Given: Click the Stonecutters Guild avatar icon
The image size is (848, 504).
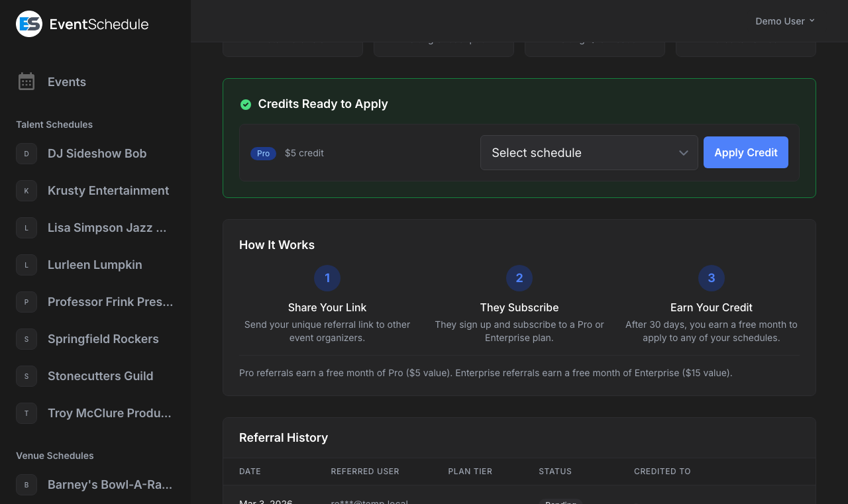Looking at the screenshot, I should tap(26, 376).
